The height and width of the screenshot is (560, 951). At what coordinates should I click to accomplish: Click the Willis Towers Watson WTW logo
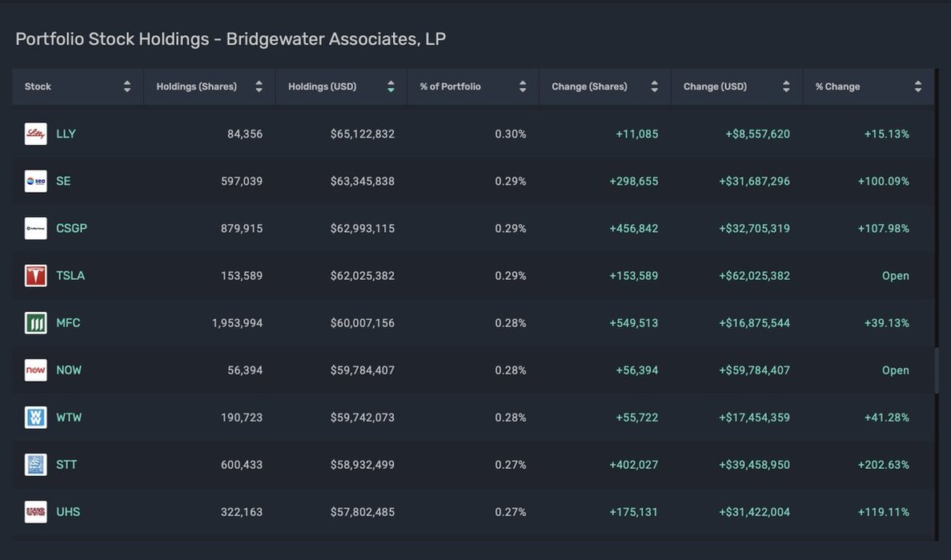tap(36, 418)
